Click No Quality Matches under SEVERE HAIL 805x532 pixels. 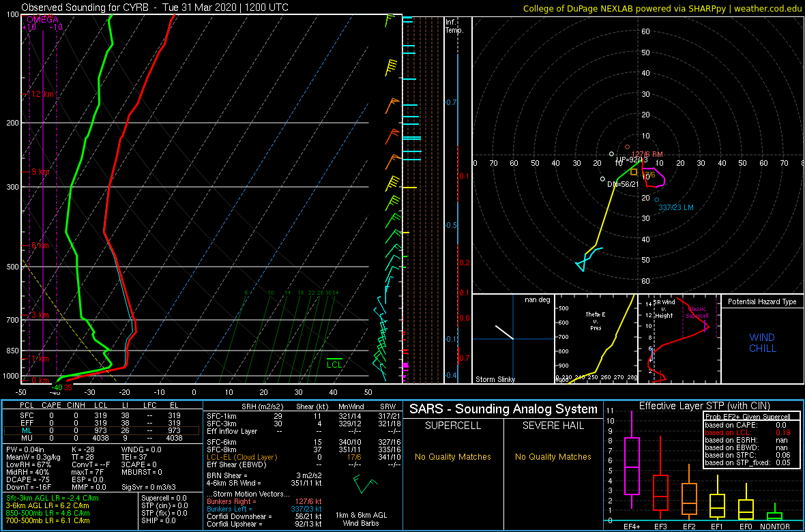(553, 456)
